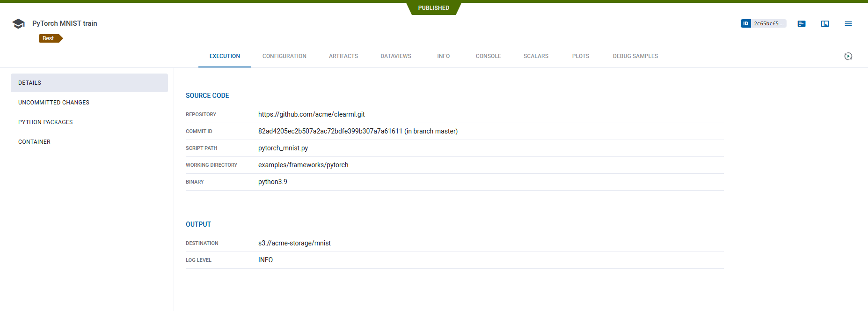This screenshot has height=311, width=868.
Task: Open the hamburger actions menu
Action: click(848, 23)
